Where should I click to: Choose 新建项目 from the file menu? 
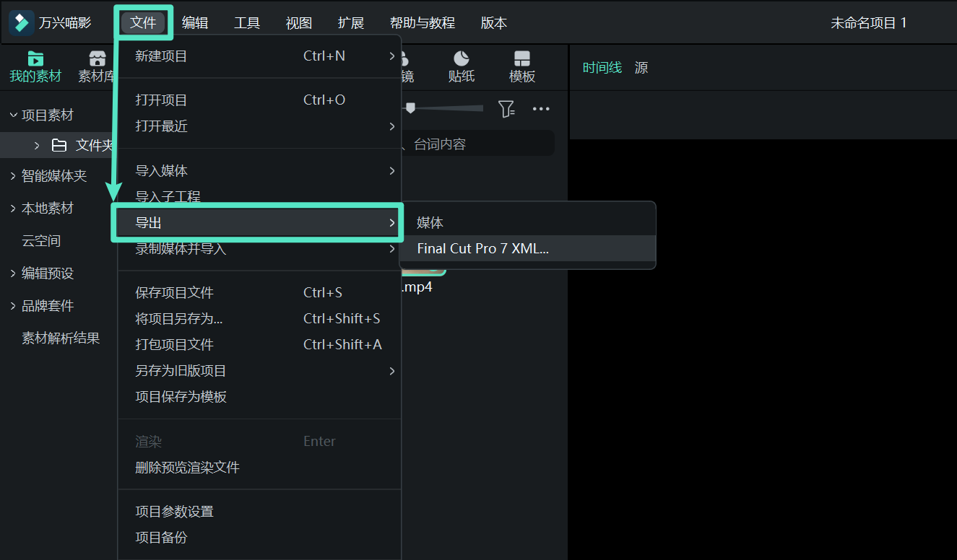tap(259, 56)
